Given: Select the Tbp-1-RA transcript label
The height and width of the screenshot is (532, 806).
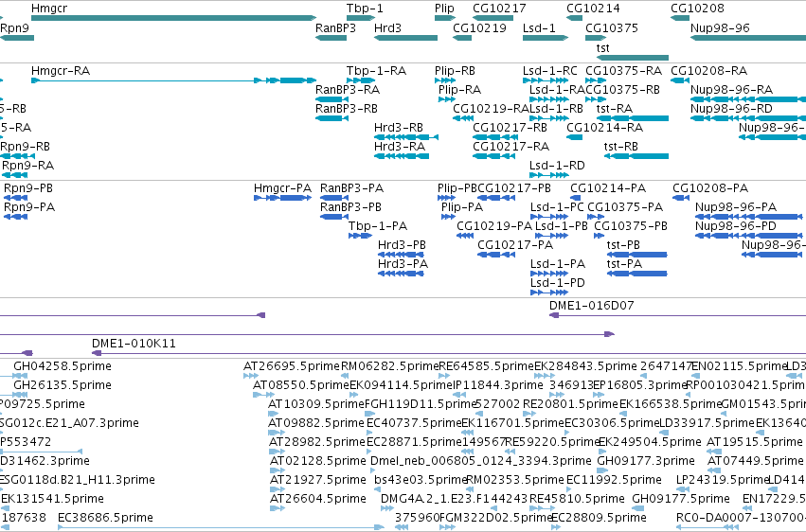Looking at the screenshot, I should pos(376,71).
